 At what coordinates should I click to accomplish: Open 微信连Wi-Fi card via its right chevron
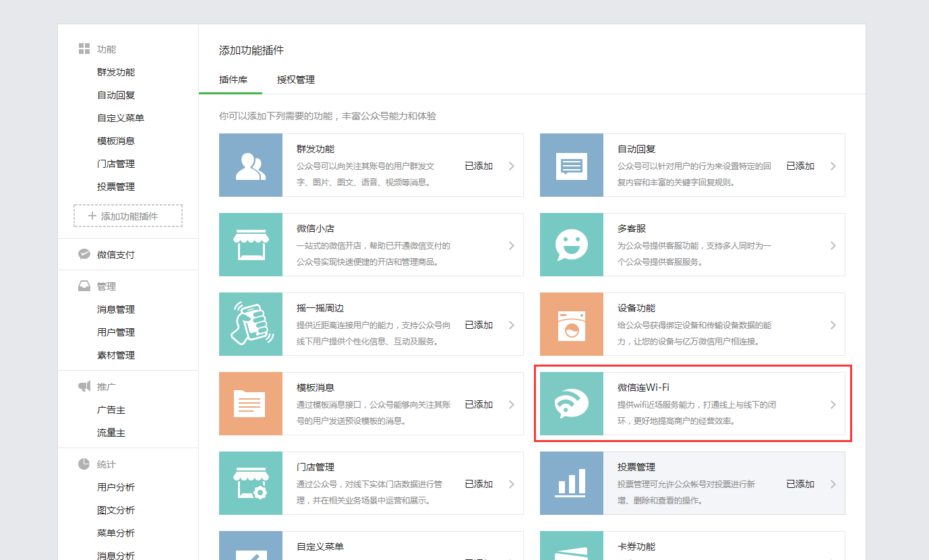coord(833,404)
